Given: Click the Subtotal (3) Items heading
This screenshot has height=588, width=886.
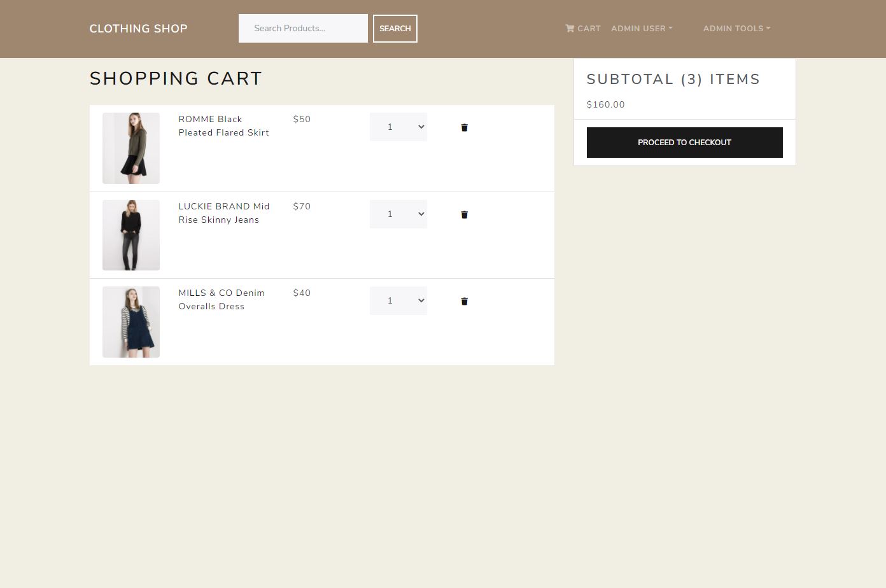Looking at the screenshot, I should 673,80.
